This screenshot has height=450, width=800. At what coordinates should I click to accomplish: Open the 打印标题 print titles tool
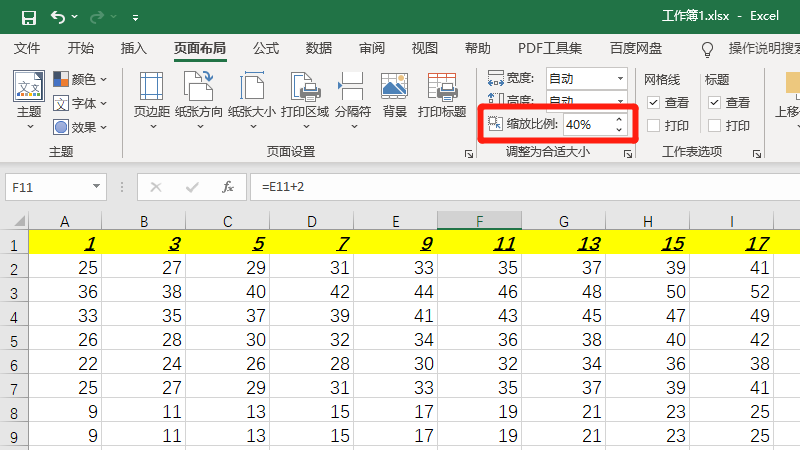[x=442, y=95]
